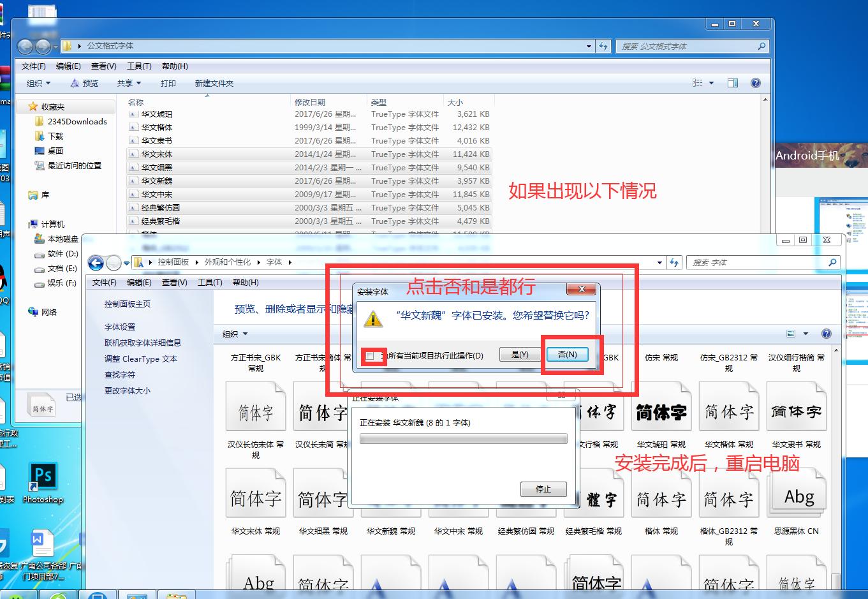Click the back navigation arrow of the fonts window
Viewport: 868px width, 599px height.
[x=96, y=262]
